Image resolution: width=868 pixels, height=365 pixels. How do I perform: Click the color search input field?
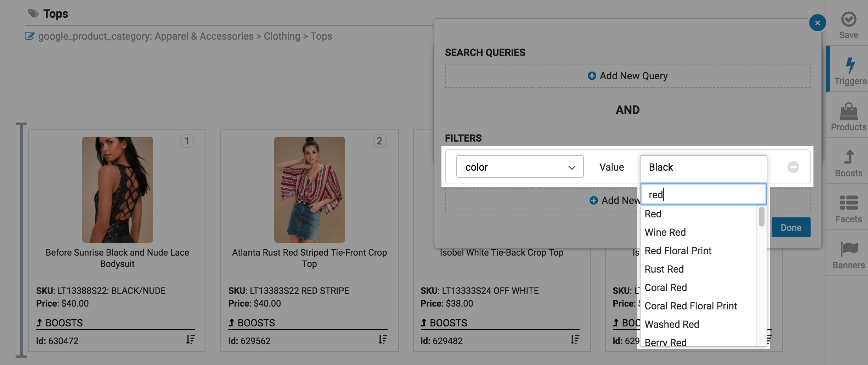pyautogui.click(x=703, y=194)
